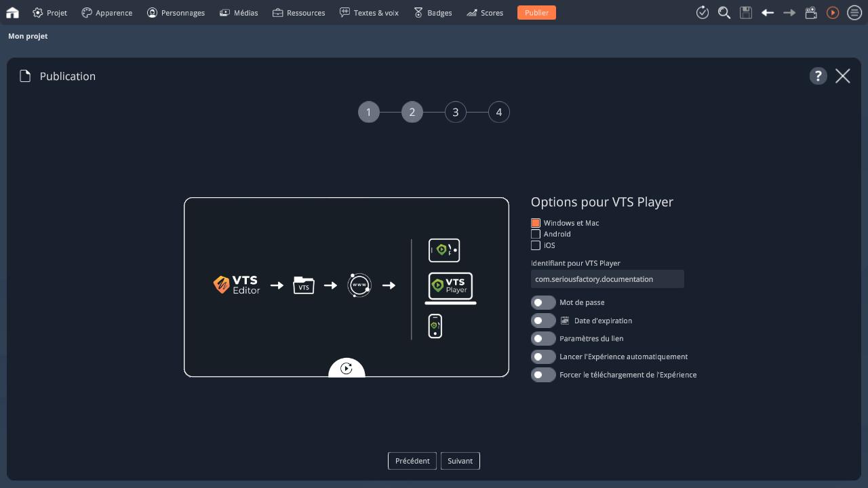The width and height of the screenshot is (868, 488).
Task: Toggle Lancer l'Expérience automatiquement
Action: tap(543, 357)
